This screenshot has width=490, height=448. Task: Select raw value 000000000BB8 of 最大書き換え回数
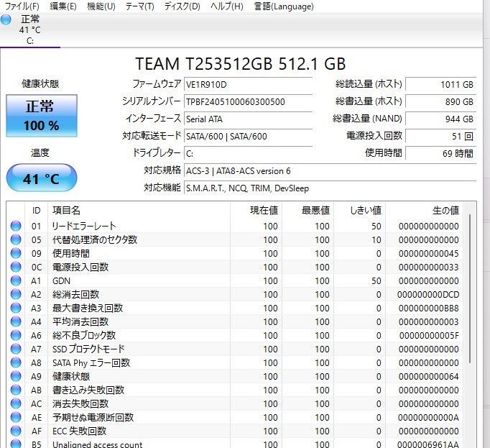pyautogui.click(x=428, y=308)
